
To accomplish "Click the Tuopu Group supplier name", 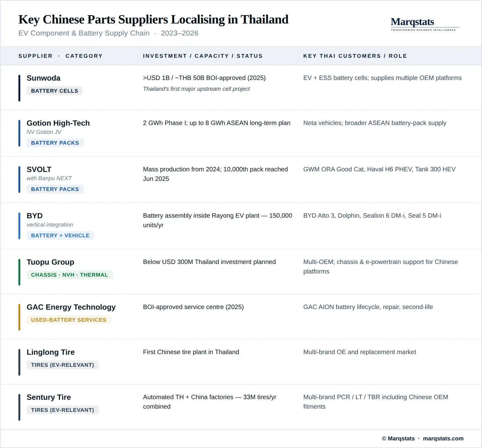I will coord(50,262).
